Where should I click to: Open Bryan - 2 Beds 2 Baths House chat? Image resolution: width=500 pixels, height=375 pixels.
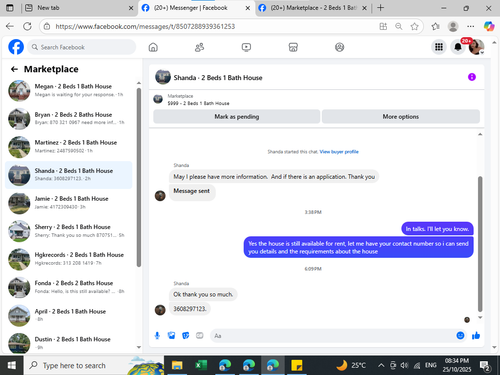coord(69,118)
